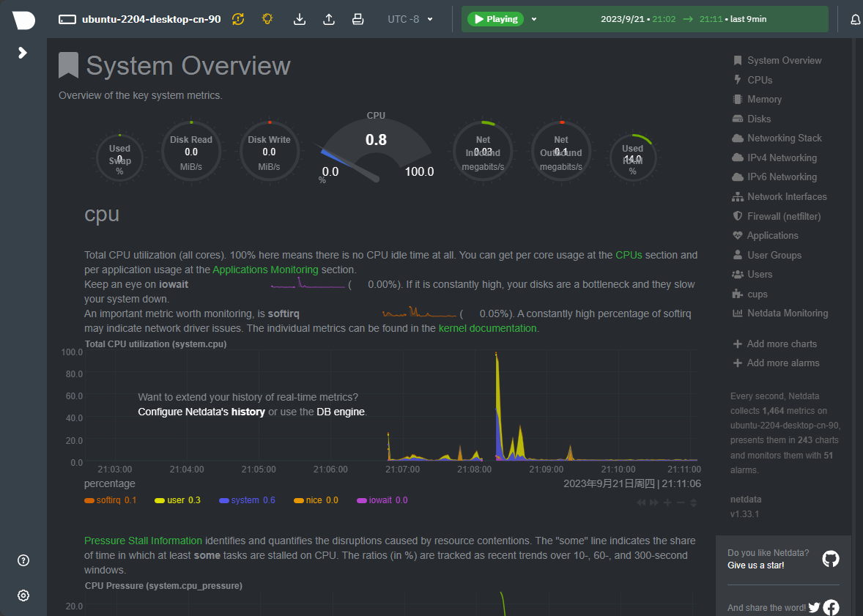The height and width of the screenshot is (616, 863).
Task: Click the Twitter share icon
Action: pyautogui.click(x=815, y=608)
